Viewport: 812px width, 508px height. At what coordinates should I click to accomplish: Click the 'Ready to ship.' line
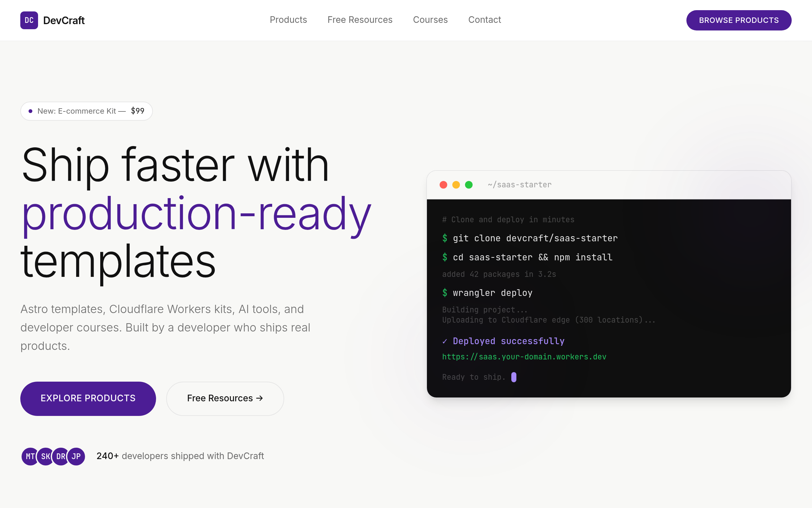474,377
